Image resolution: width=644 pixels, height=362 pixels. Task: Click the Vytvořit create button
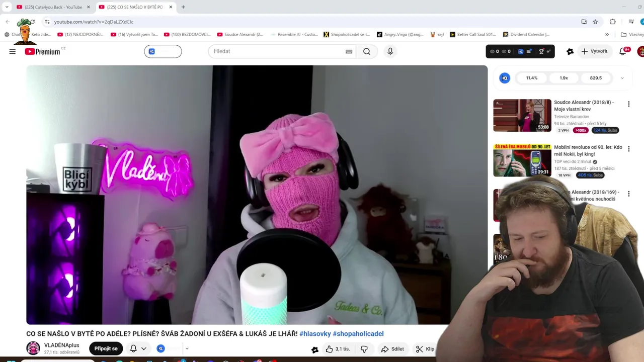(594, 51)
